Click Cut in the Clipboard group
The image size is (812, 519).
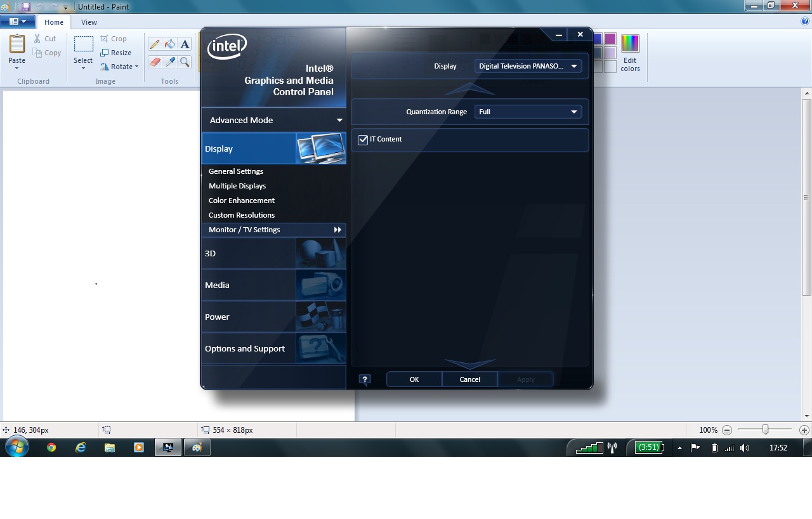(x=45, y=39)
